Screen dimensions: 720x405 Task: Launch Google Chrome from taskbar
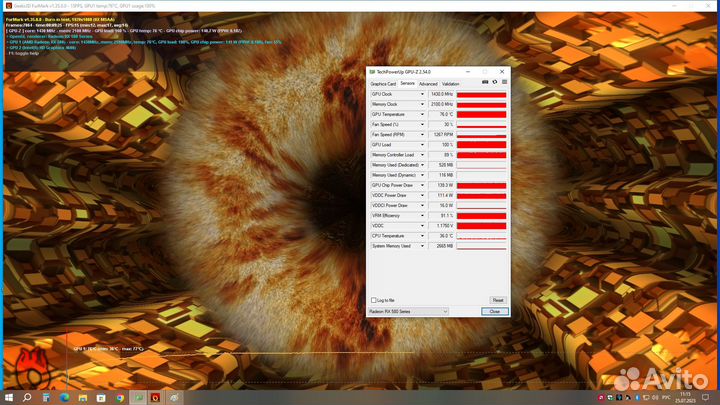[x=120, y=398]
